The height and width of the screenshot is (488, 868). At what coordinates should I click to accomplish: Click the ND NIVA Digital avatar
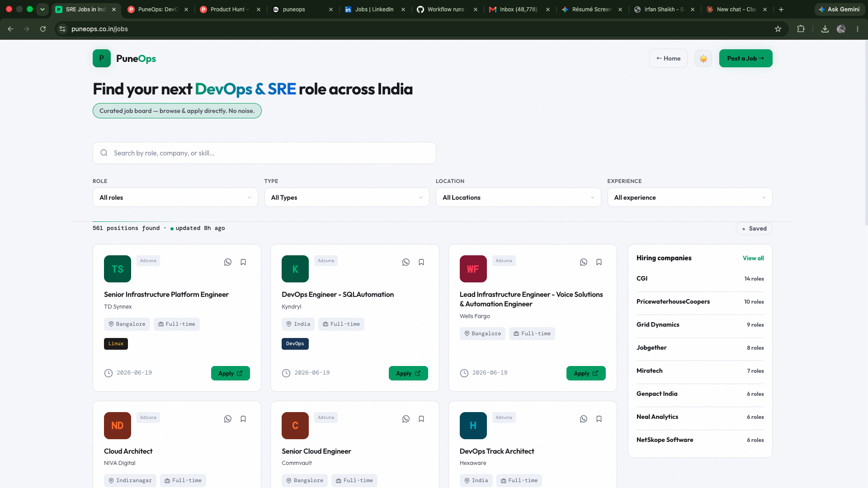pyautogui.click(x=118, y=426)
